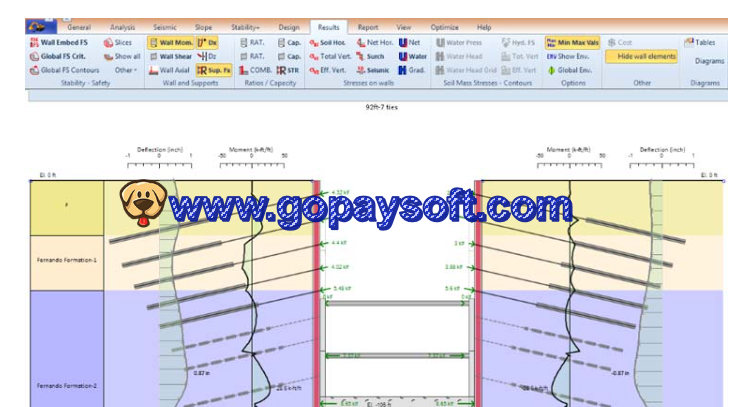Show Soil Hor. stresses on walls

327,43
